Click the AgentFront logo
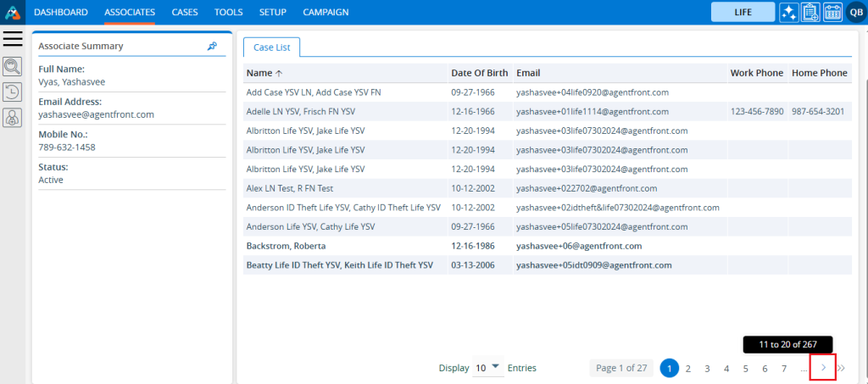This screenshot has height=384, width=868. click(x=13, y=12)
